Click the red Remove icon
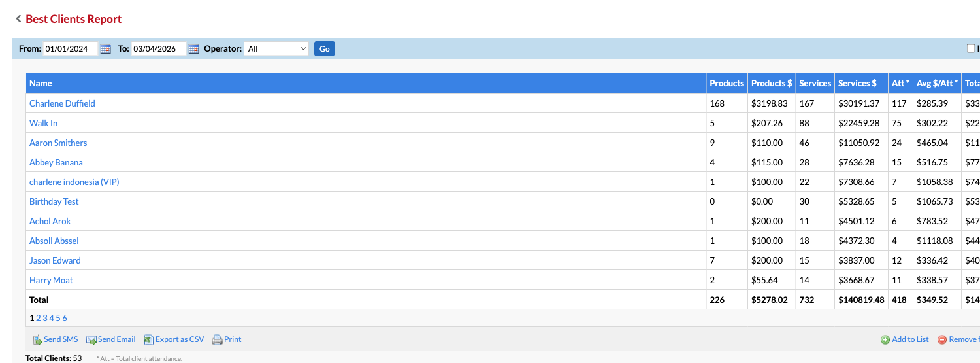 pos(942,339)
